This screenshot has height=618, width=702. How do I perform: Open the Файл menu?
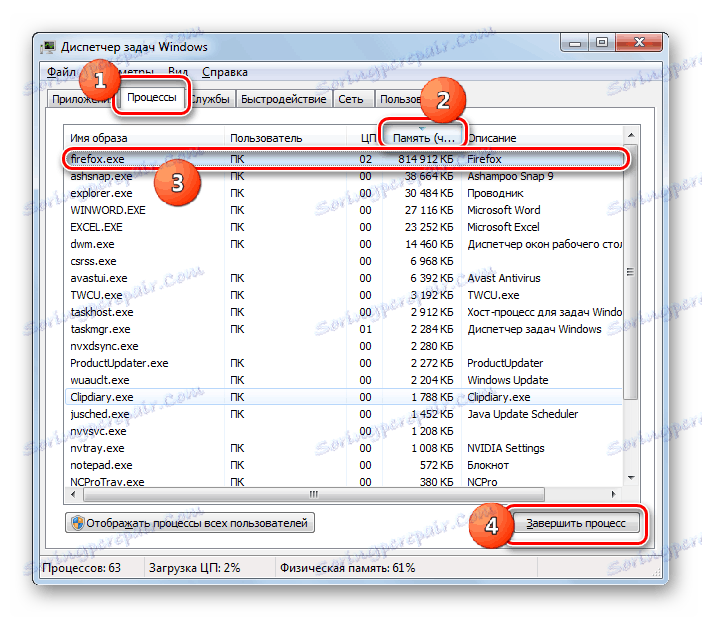(x=61, y=72)
